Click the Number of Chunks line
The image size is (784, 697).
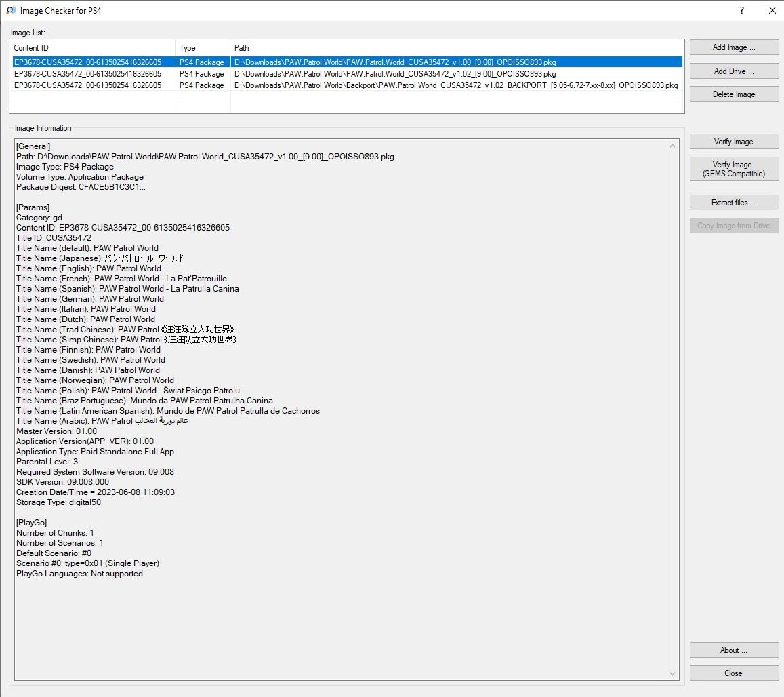coord(55,533)
